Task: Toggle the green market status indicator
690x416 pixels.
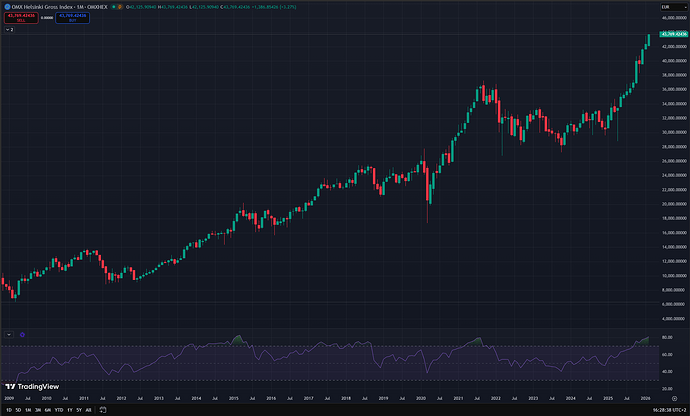Action: tap(114, 7)
